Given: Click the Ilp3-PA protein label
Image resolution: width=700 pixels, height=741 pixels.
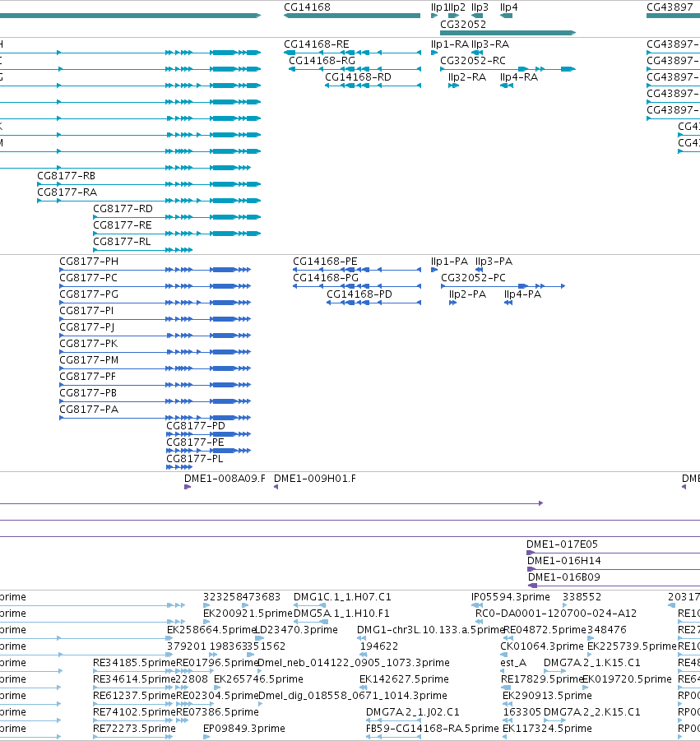Looking at the screenshot, I should tap(494, 262).
